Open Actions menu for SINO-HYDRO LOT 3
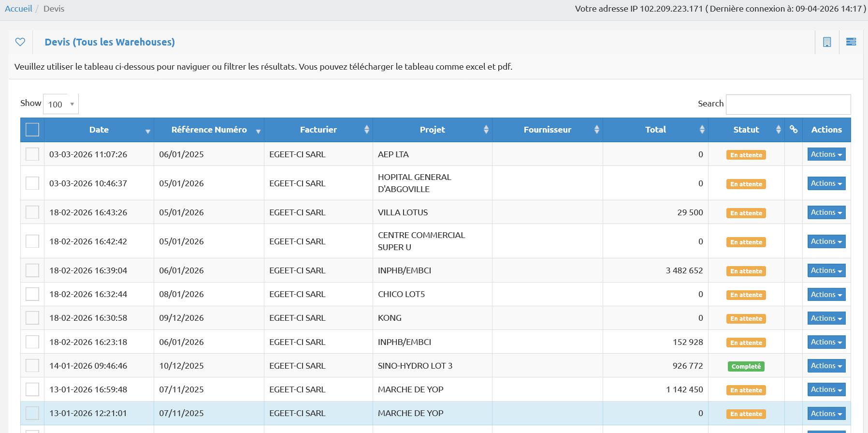Image resolution: width=868 pixels, height=433 pixels. tap(826, 366)
